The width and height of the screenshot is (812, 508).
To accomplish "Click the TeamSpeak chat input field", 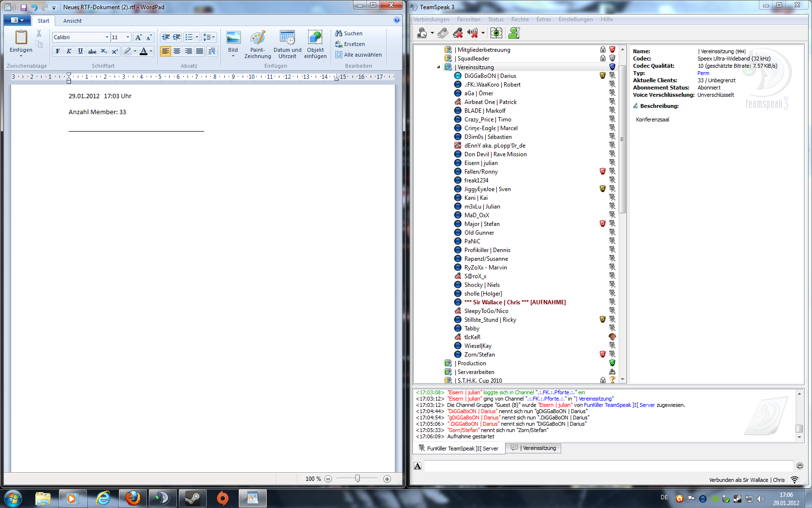I will pos(609,466).
